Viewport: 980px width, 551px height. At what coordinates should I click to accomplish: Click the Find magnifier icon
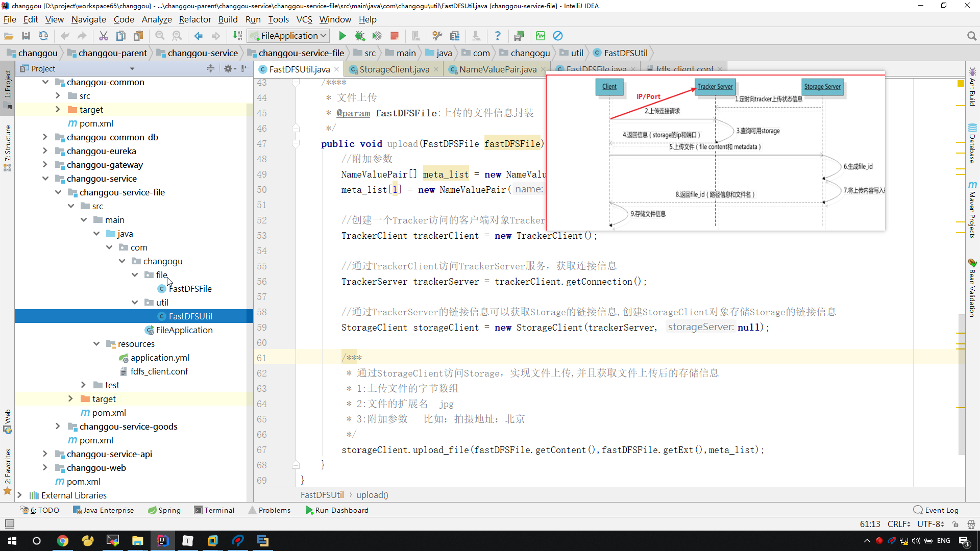[160, 36]
